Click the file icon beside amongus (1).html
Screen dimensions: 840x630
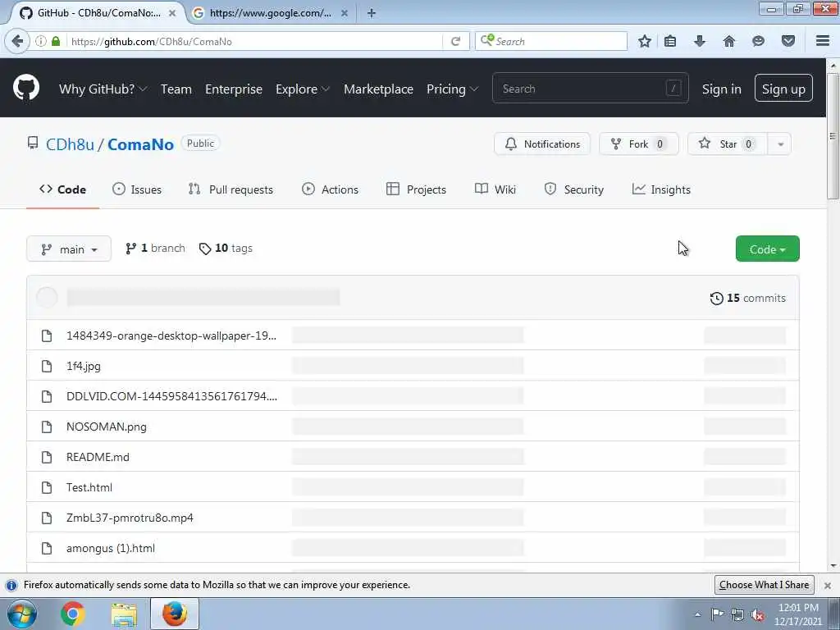[47, 548]
